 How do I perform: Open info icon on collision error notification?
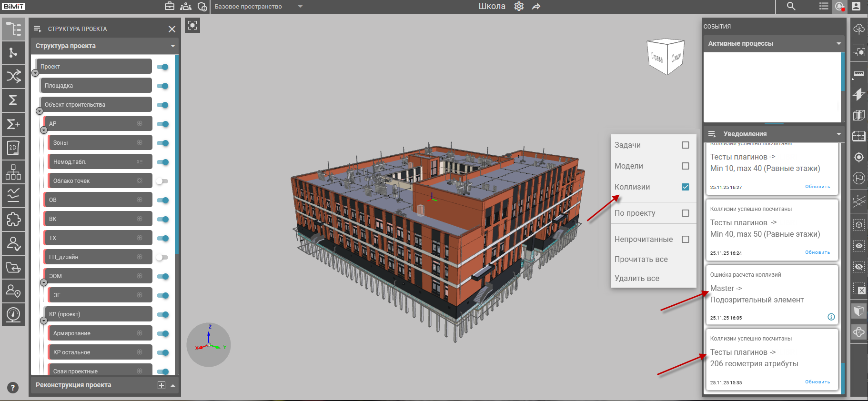pos(831,317)
